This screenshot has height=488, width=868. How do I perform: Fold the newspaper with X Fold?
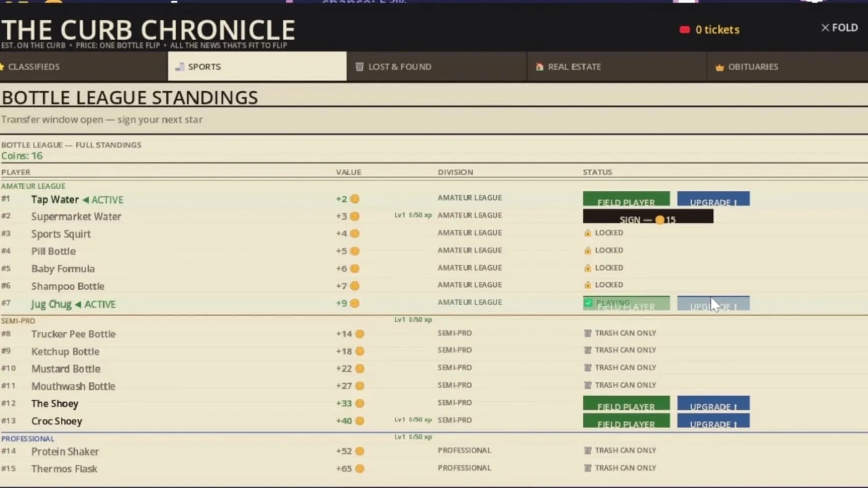click(840, 28)
